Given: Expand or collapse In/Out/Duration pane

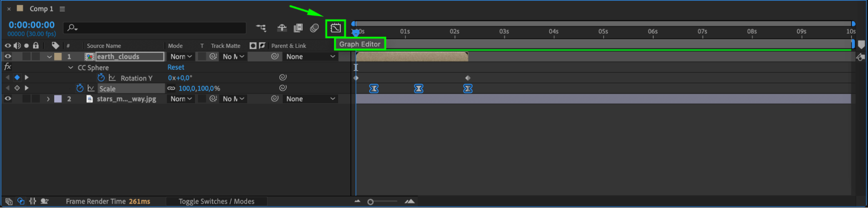Looking at the screenshot, I should click(33, 201).
